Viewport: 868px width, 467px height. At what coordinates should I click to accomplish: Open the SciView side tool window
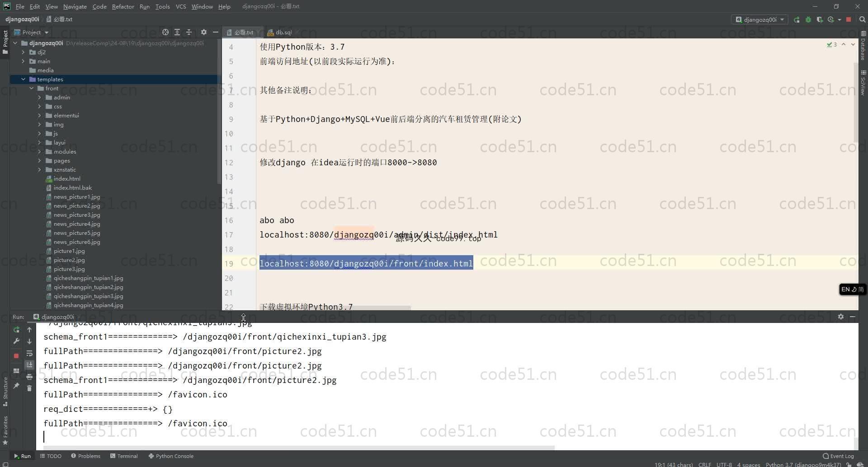(863, 82)
